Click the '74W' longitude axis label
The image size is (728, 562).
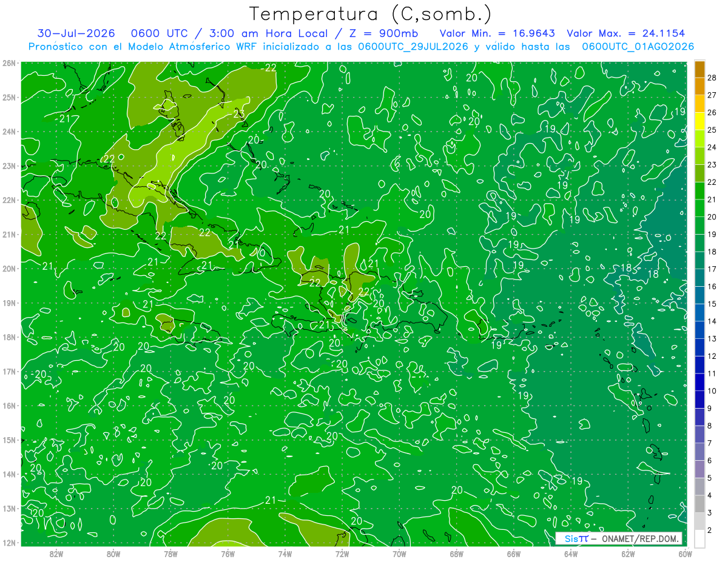285,554
